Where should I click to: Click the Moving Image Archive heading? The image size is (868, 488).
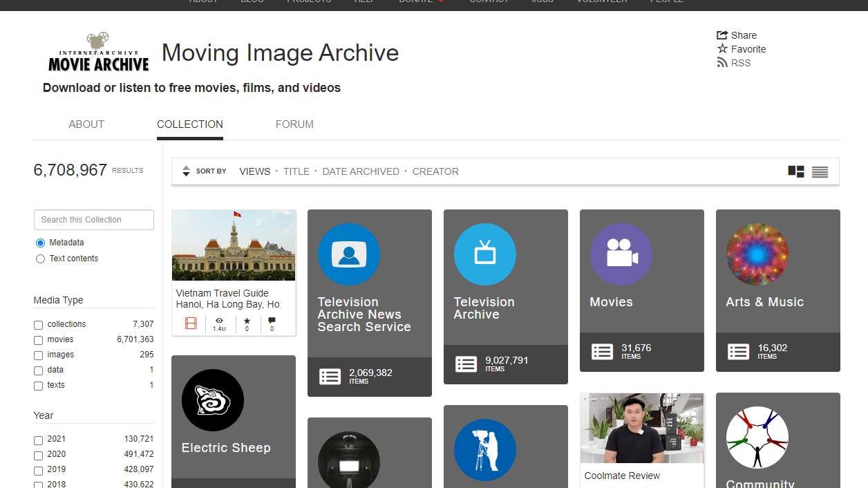coord(280,53)
